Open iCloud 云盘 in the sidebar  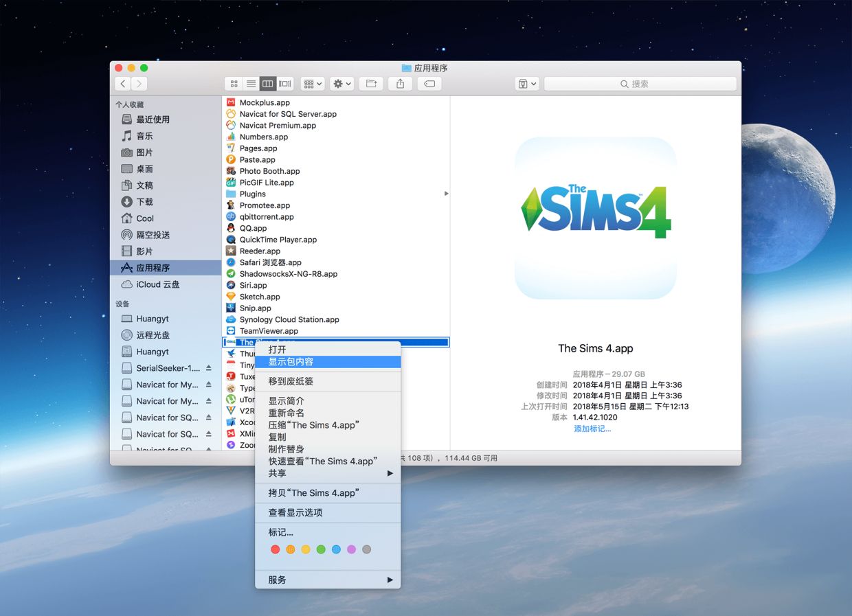click(x=165, y=284)
